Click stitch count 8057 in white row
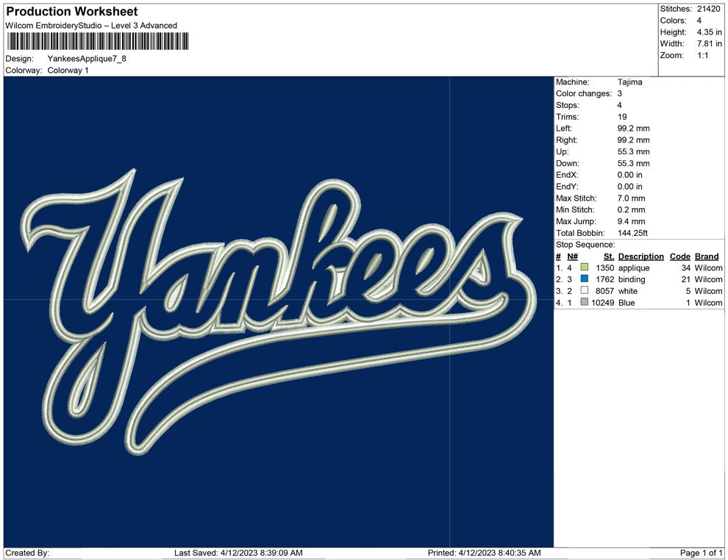 (x=605, y=291)
